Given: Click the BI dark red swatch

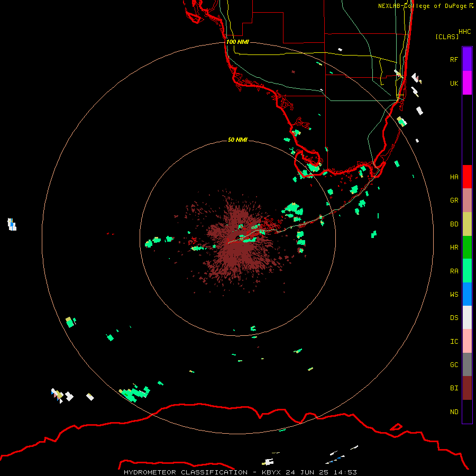Looking at the screenshot, I should [467, 388].
